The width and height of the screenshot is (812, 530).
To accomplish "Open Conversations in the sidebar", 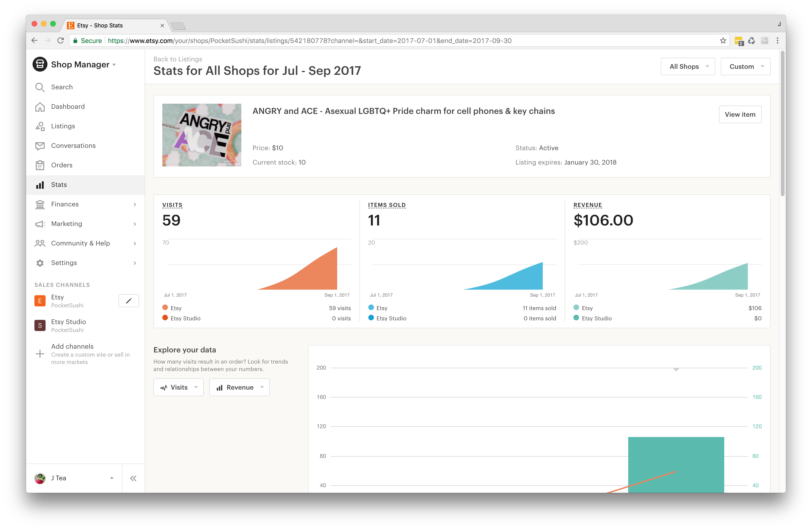I will (85, 146).
